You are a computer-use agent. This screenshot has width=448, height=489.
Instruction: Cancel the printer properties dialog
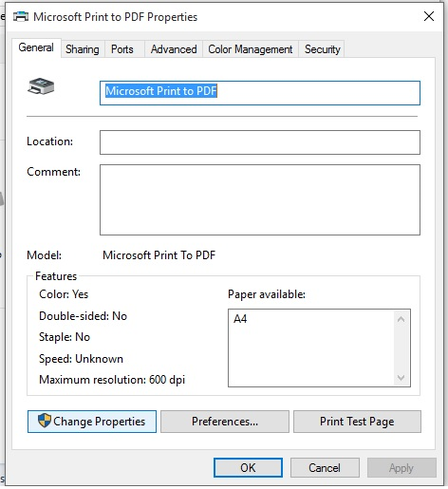pos(325,467)
